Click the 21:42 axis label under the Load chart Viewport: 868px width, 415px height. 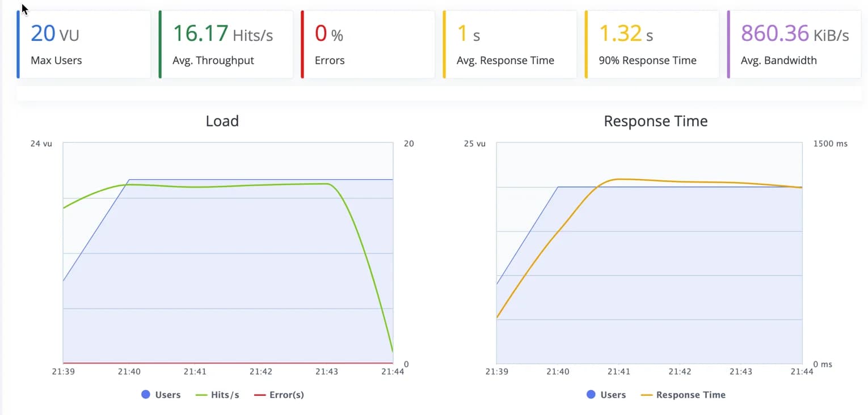coord(260,371)
